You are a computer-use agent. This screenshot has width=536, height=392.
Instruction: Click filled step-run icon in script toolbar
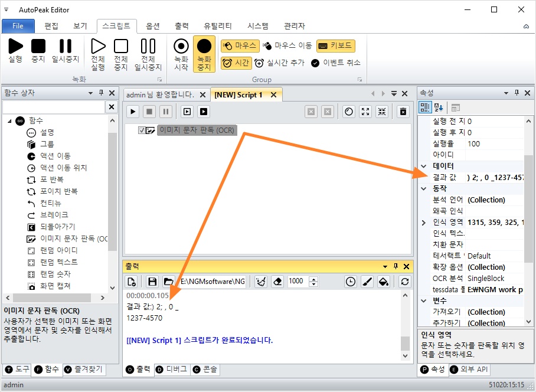coord(204,112)
